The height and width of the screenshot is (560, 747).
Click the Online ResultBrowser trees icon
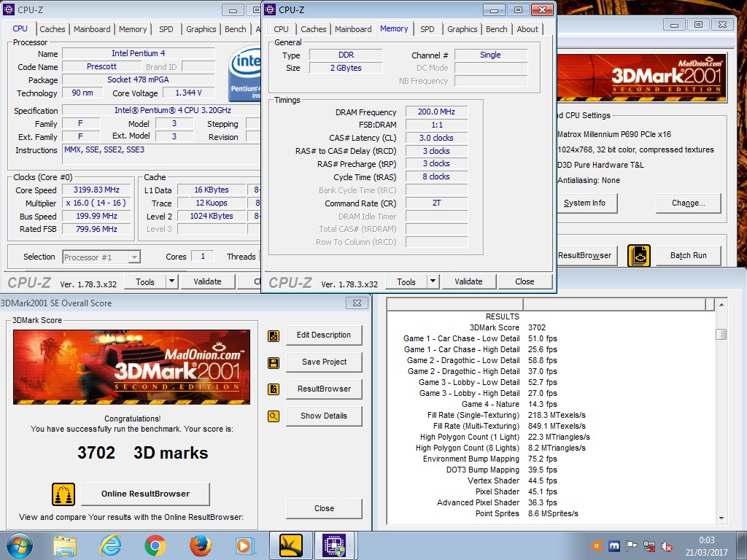(63, 494)
